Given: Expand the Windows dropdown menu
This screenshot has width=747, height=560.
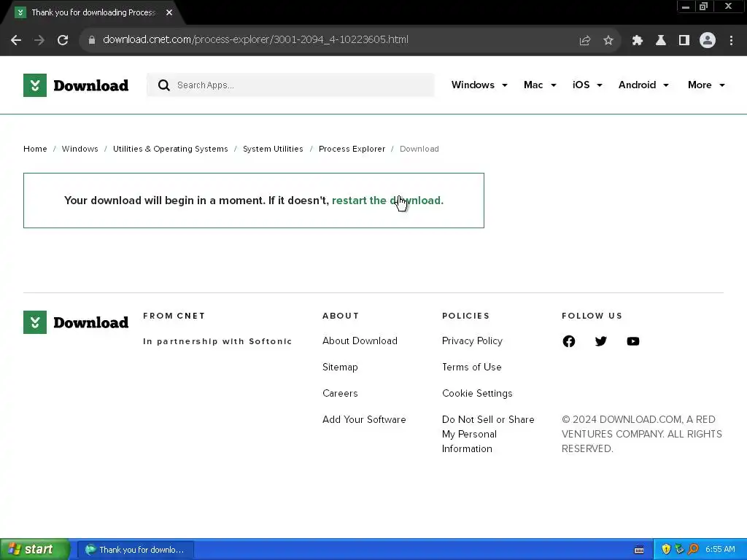Looking at the screenshot, I should (479, 85).
